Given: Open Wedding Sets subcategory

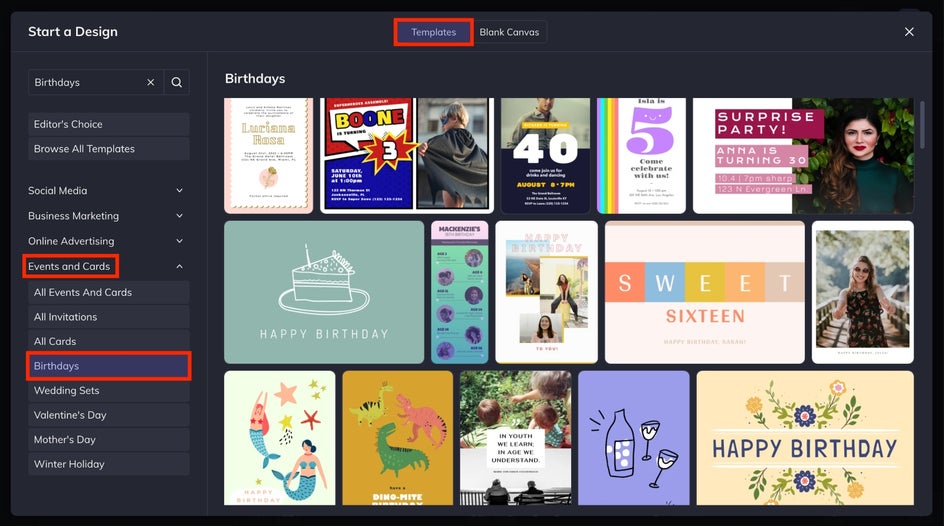Looking at the screenshot, I should [108, 391].
